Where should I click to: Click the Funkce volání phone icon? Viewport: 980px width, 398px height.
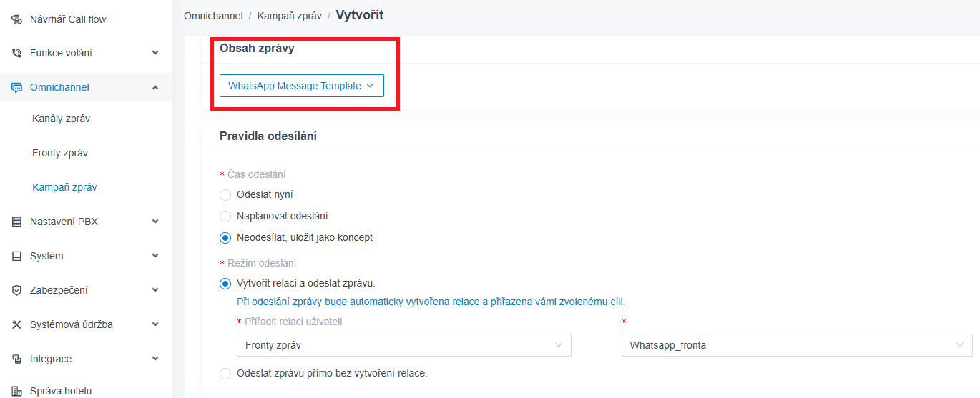pyautogui.click(x=17, y=53)
